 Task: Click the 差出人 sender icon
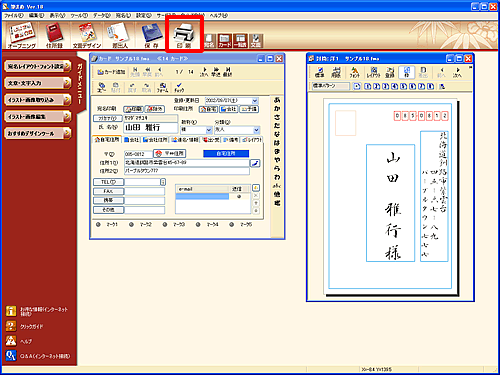click(x=119, y=35)
